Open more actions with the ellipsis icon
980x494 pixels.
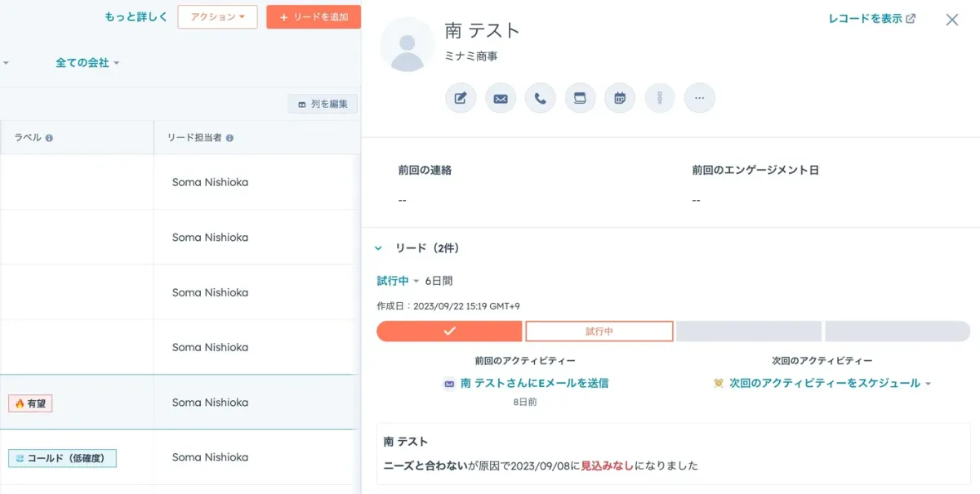[x=700, y=97]
